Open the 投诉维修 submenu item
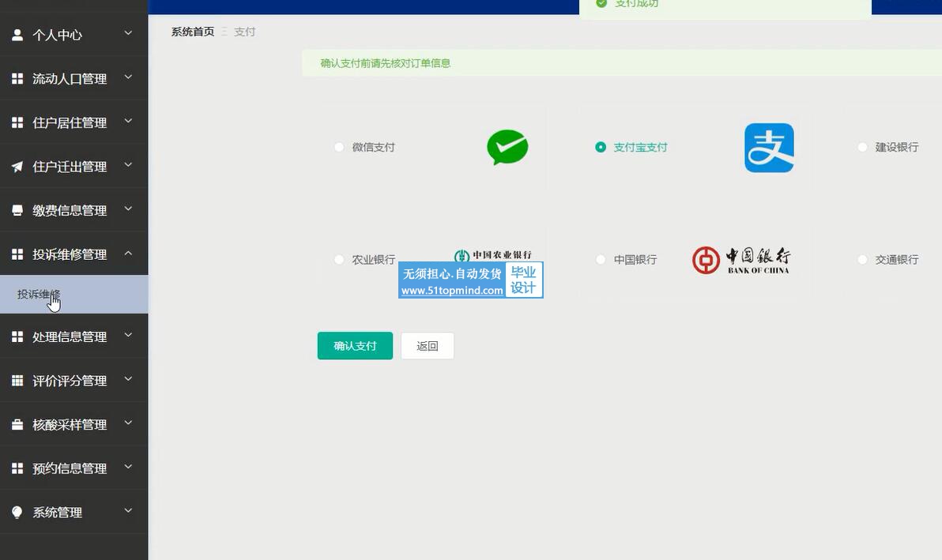Image resolution: width=942 pixels, height=560 pixels. click(x=74, y=294)
